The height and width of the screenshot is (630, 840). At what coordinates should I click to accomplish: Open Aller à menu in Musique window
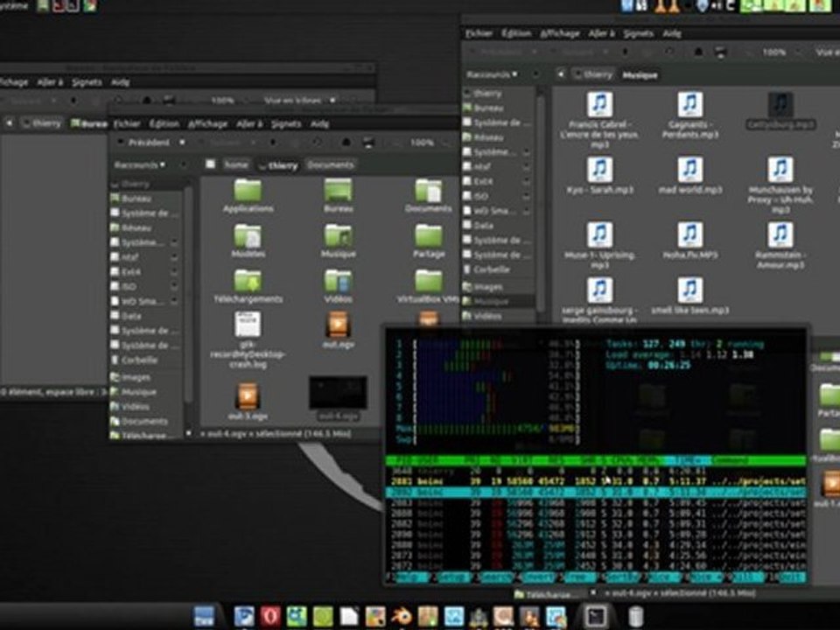602,34
